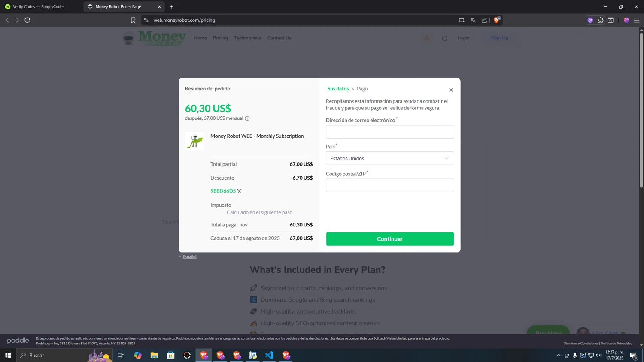Open Task View on taskbar
The image size is (644, 362).
tap(121, 355)
